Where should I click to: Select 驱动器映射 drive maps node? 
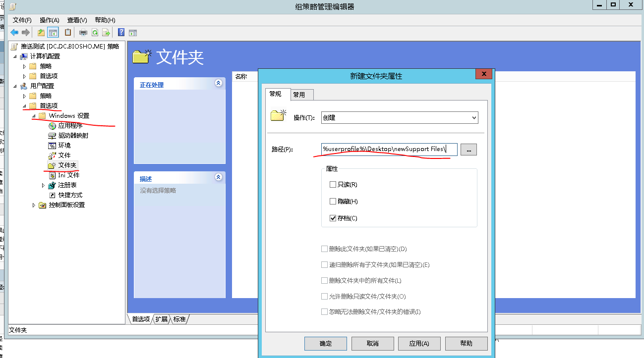point(73,135)
